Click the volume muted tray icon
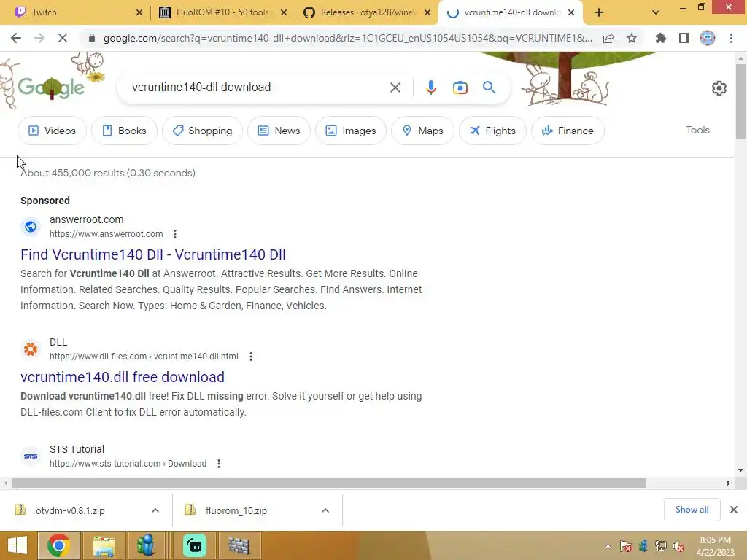Viewport: 747px width, 560px height. 678,546
